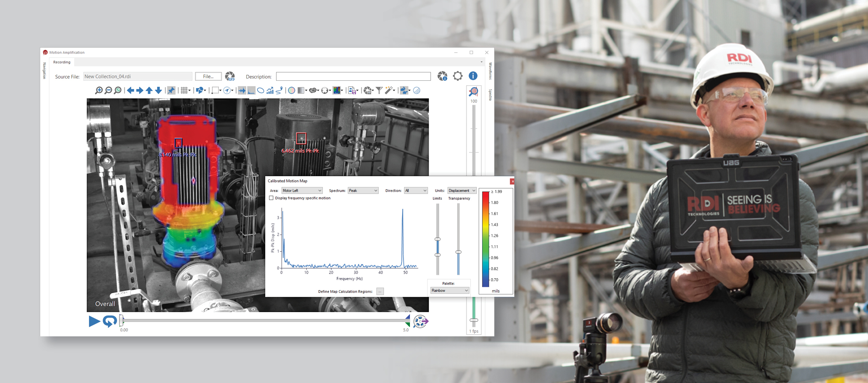Click the magic wand tool icon
Screen dimensions: 868x383
[389, 90]
